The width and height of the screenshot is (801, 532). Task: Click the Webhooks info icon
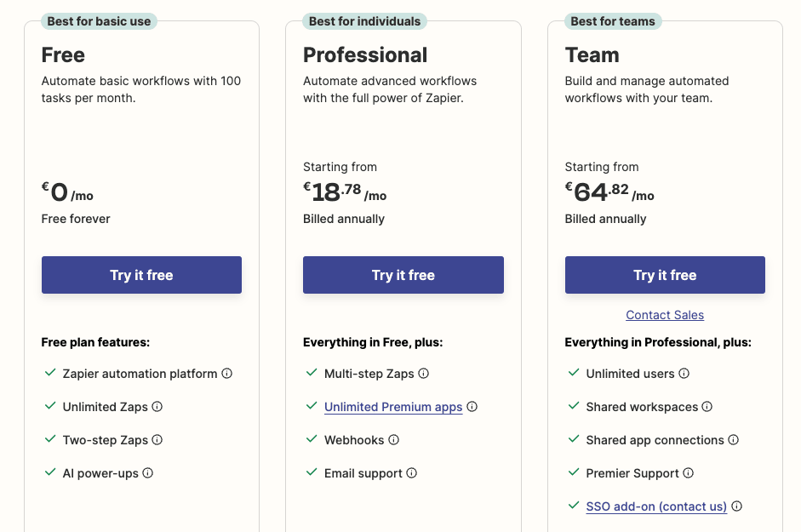[393, 440]
